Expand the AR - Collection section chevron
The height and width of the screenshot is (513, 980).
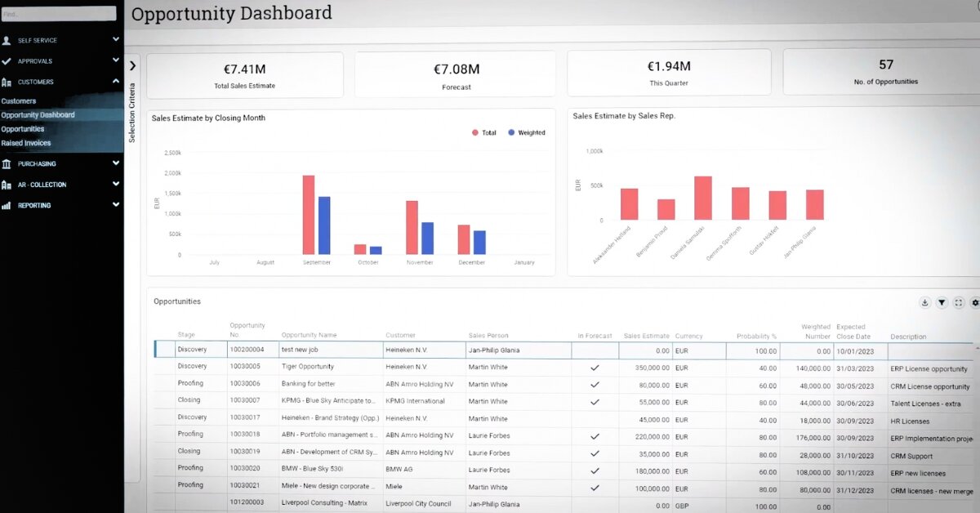pos(116,185)
